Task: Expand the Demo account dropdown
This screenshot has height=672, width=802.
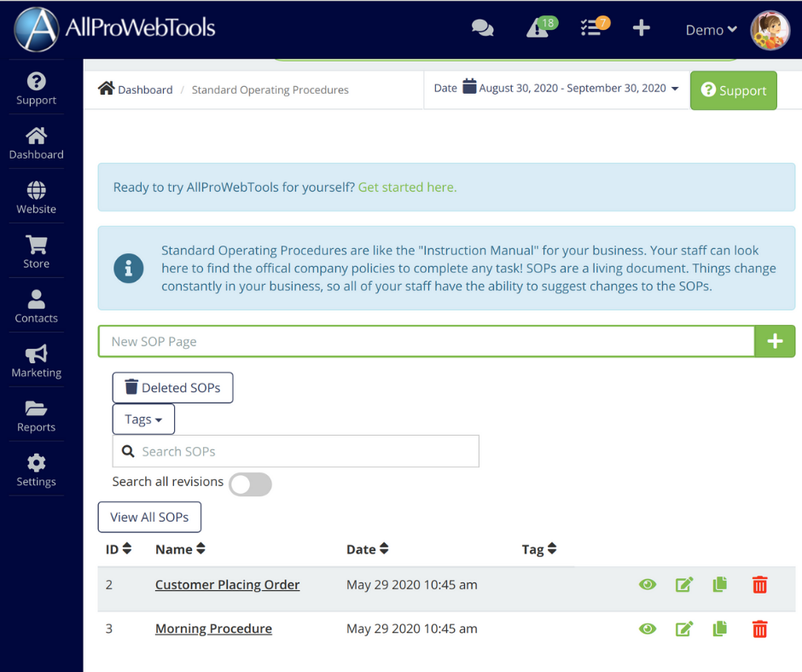Action: point(711,30)
